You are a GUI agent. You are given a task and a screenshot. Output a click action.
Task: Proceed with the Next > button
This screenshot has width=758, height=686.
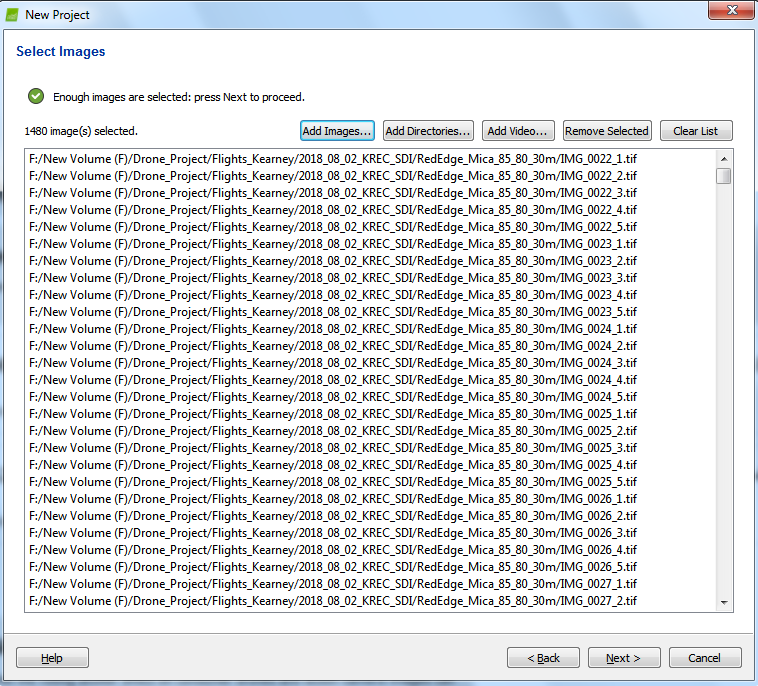[624, 657]
